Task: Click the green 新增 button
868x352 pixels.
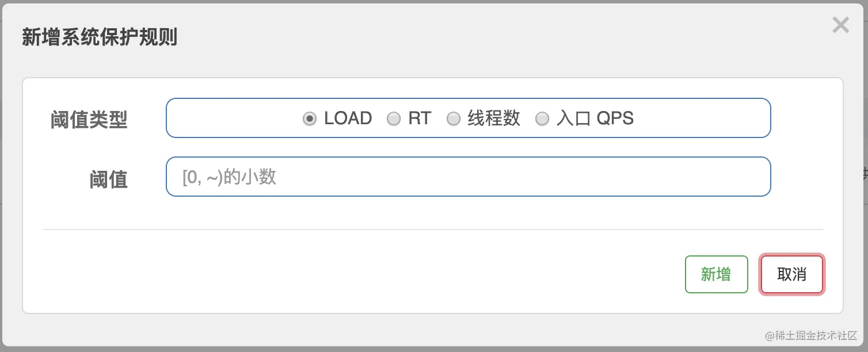Action: point(716,274)
